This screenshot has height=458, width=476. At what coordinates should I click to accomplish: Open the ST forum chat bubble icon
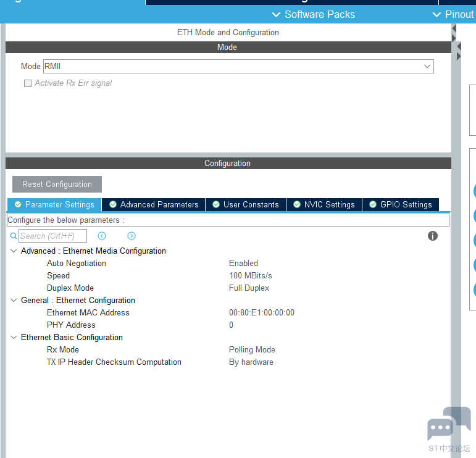[x=448, y=425]
